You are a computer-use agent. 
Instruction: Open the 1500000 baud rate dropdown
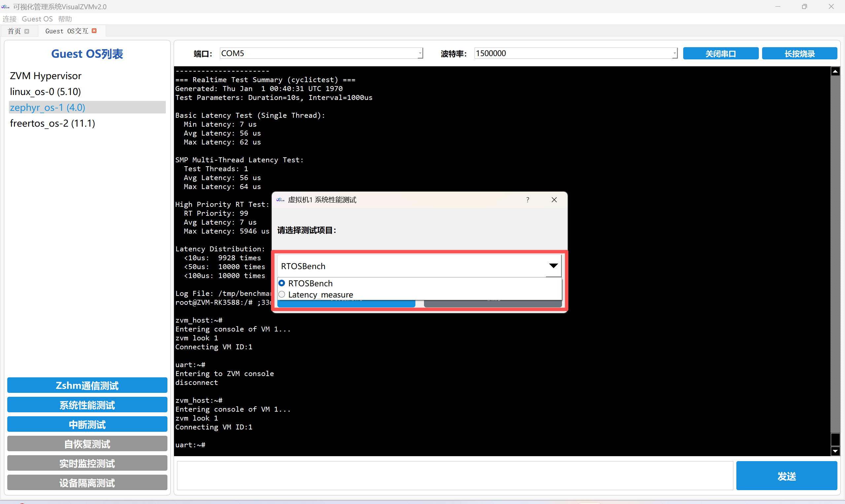pyautogui.click(x=674, y=53)
